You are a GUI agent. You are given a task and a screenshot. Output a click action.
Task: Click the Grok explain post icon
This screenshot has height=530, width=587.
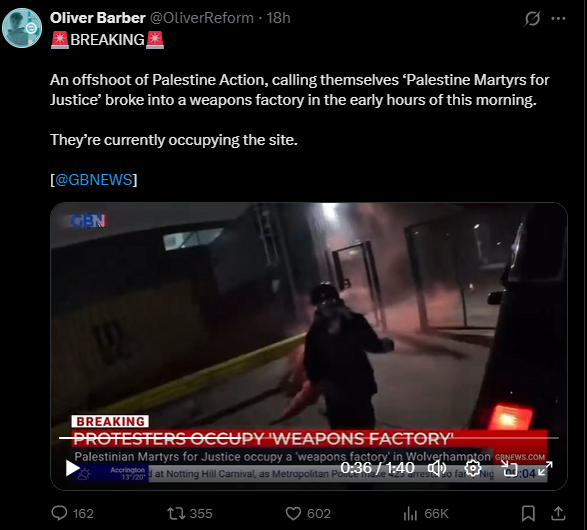[x=532, y=18]
